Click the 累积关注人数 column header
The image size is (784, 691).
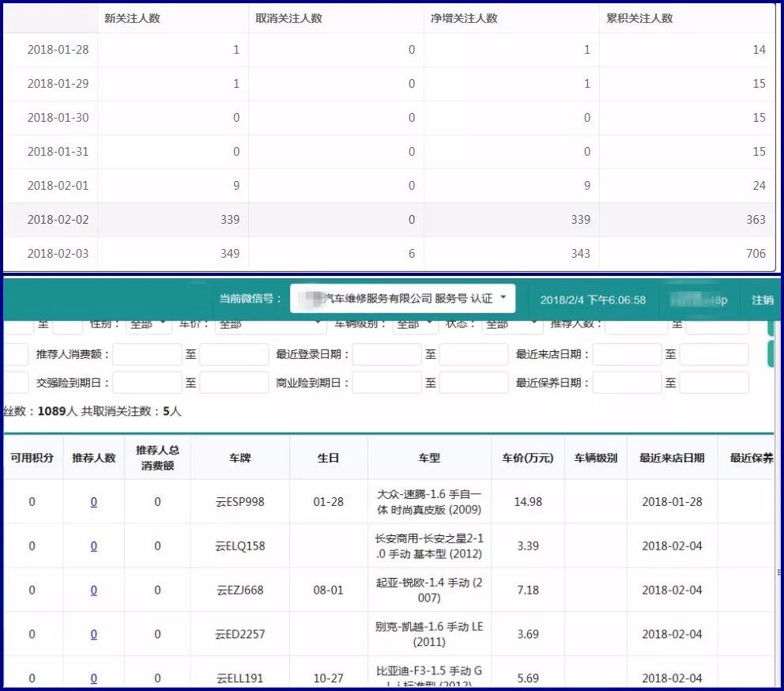639,17
